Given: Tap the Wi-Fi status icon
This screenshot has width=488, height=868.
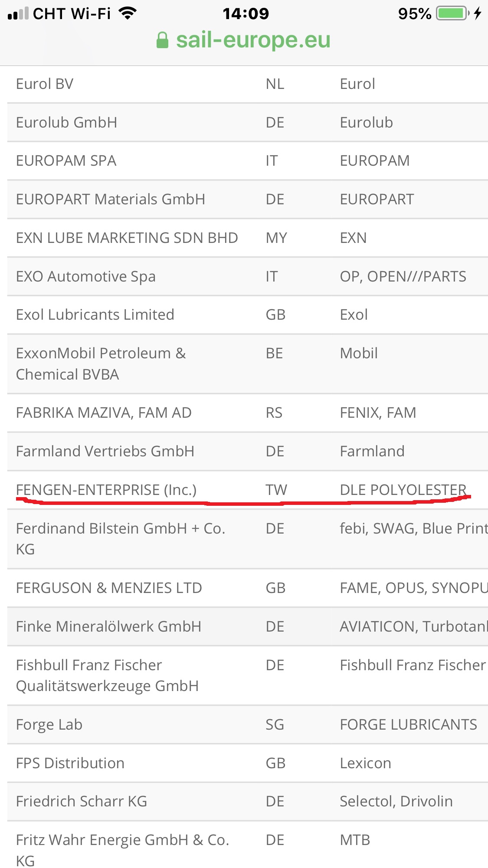Looking at the screenshot, I should pyautogui.click(x=128, y=13).
